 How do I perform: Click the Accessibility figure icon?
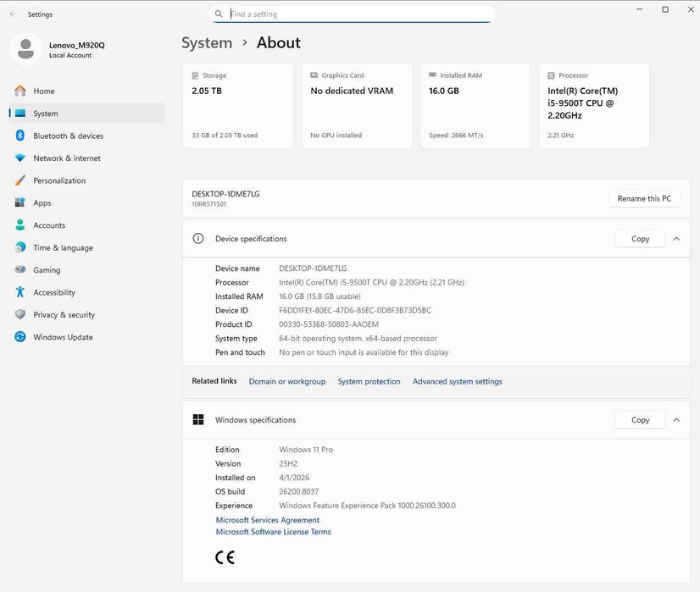19,292
